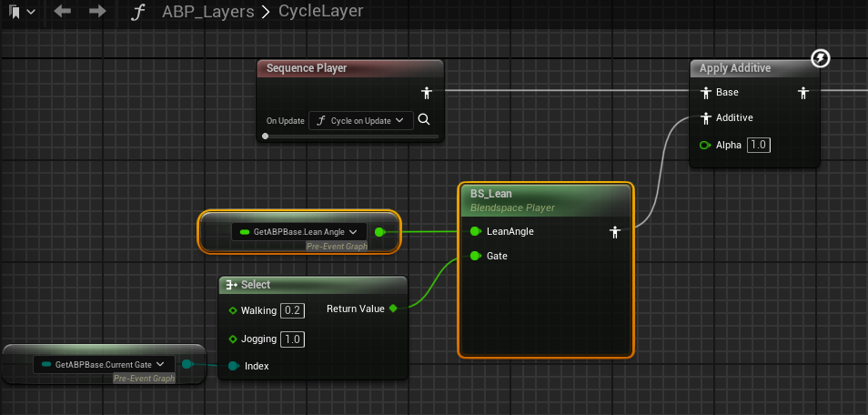
Task: Click the Jogging option pin
Action: pos(233,339)
